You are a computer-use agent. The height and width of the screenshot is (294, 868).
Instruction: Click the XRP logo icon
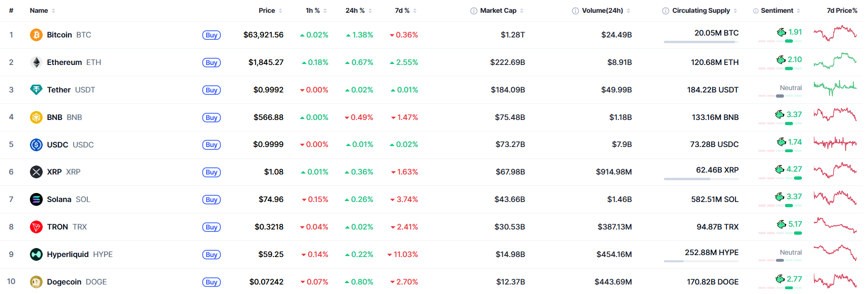(36, 172)
